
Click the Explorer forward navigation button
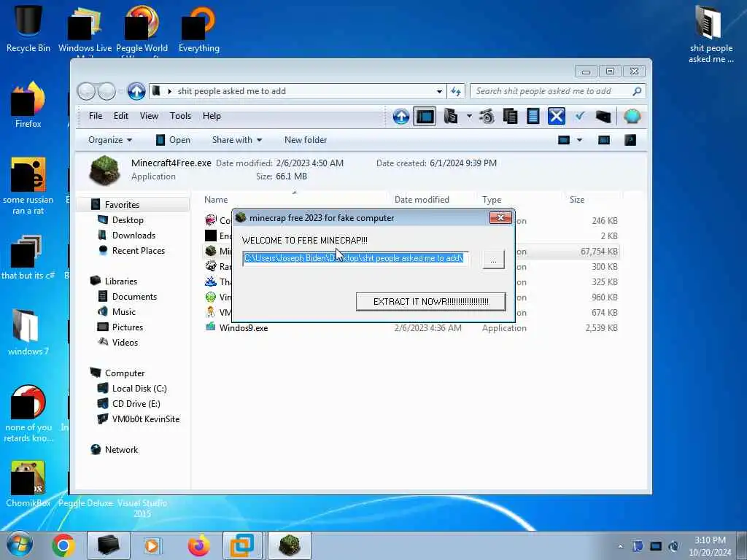[x=107, y=91]
